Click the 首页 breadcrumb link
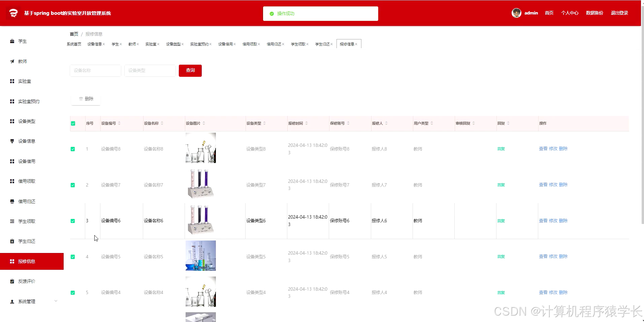The image size is (644, 322). point(74,34)
